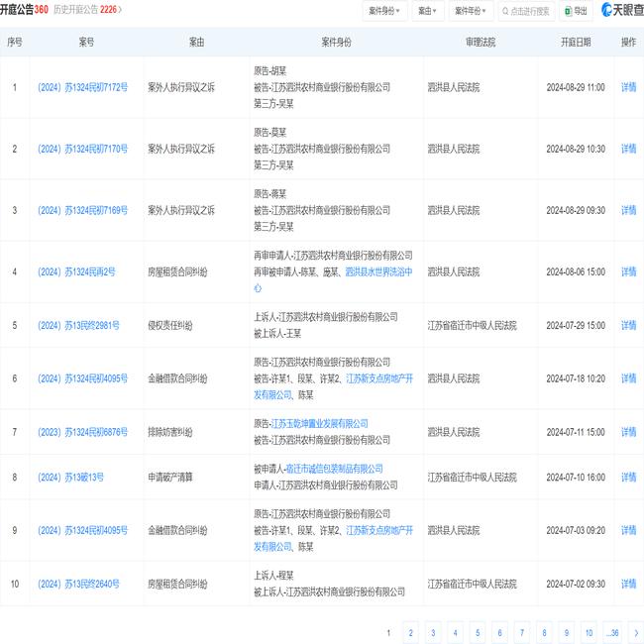Image resolution: width=644 pixels, height=644 pixels.
Task: Click the 案号 column header
Action: 86,42
